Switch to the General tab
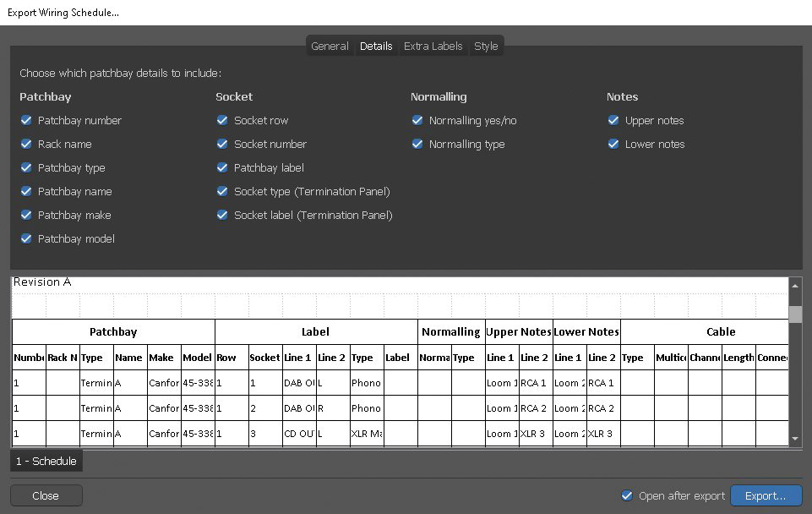Viewport: 812px width, 514px height. (330, 46)
